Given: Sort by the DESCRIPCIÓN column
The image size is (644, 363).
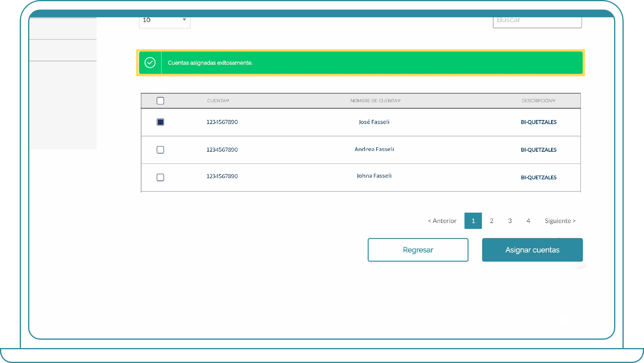Looking at the screenshot, I should point(538,101).
